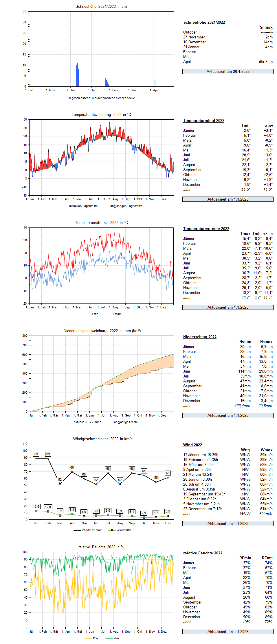The height and width of the screenshot is (644, 277).
Task: Click the Temperaturextreme 2022 heading
Action: pyautogui.click(x=206, y=229)
